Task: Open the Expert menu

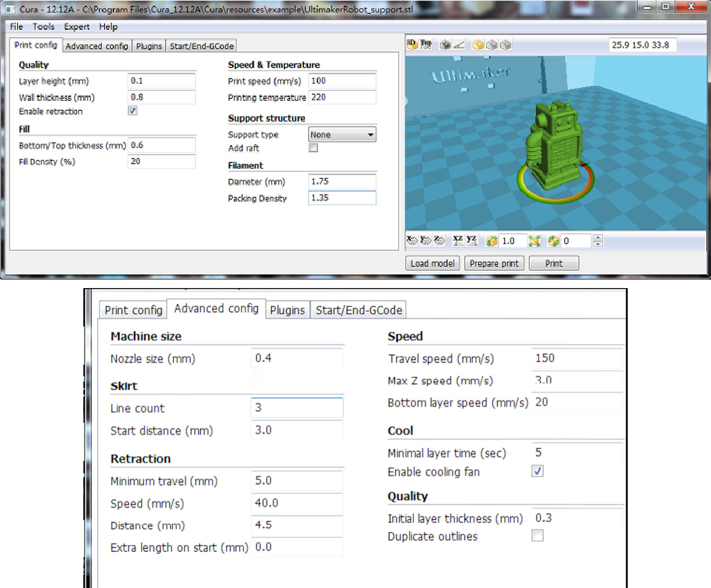Action: tap(77, 27)
